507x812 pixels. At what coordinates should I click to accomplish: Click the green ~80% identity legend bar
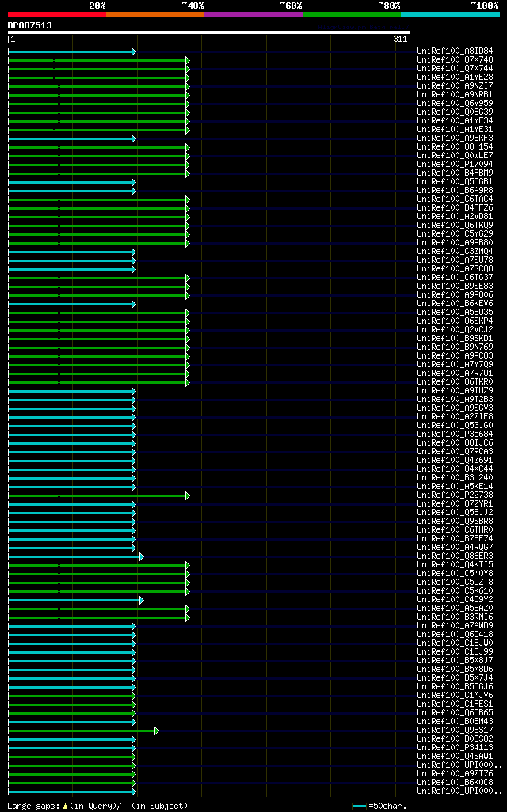click(352, 14)
